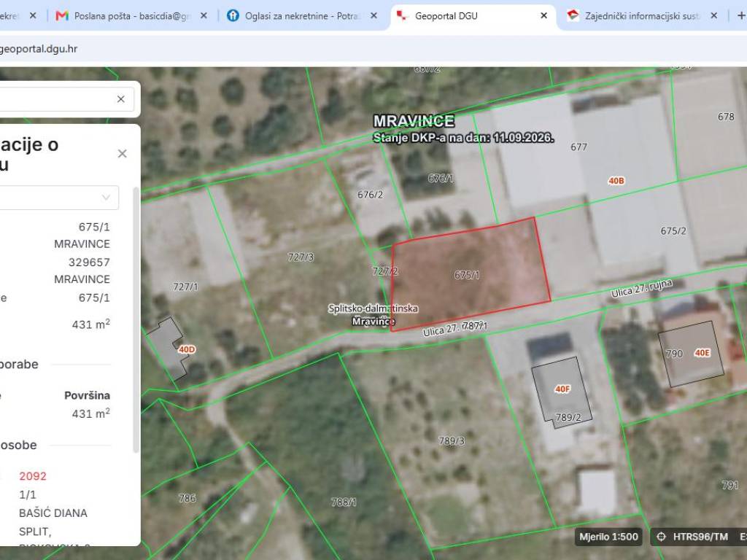Screen dimensions: 747x560
Task: Click the 40D building marker
Action: click(x=187, y=349)
